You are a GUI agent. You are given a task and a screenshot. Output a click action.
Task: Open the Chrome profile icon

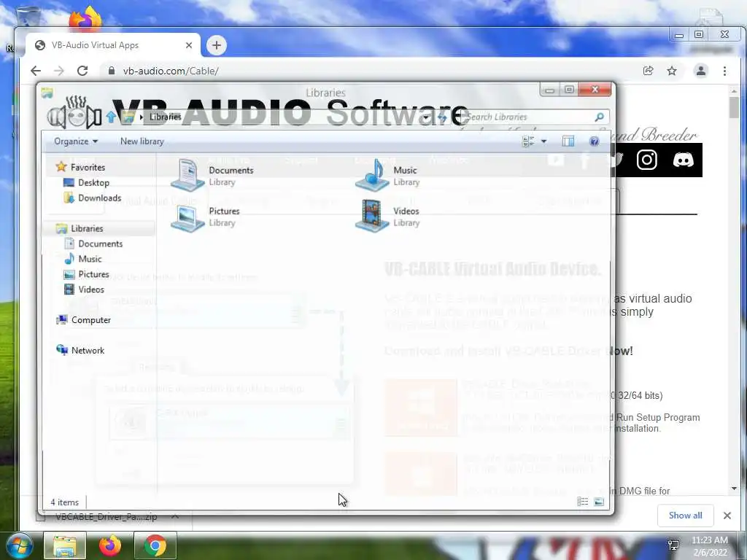click(701, 71)
